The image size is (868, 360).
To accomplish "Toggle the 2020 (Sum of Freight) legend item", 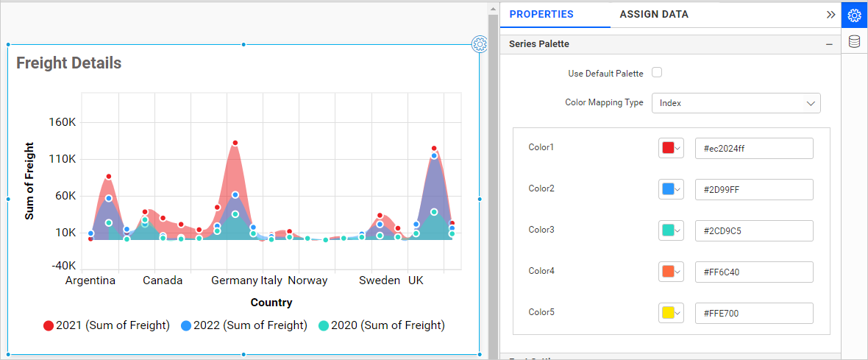I will pos(382,325).
